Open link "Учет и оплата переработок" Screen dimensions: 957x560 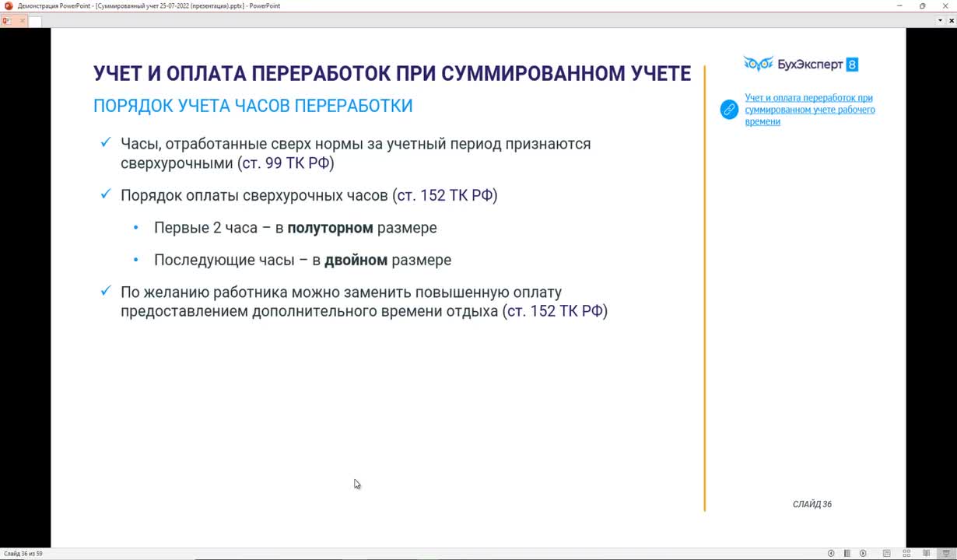[x=809, y=110]
